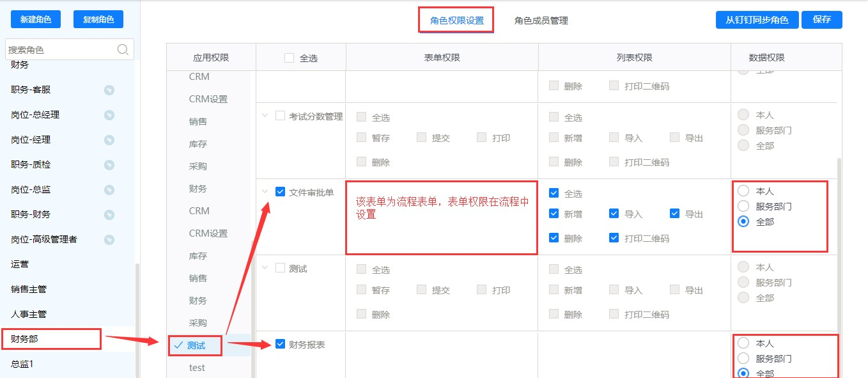The width and height of the screenshot is (868, 378).
Task: Select 全部 data permission for 文件审批单
Action: point(743,221)
